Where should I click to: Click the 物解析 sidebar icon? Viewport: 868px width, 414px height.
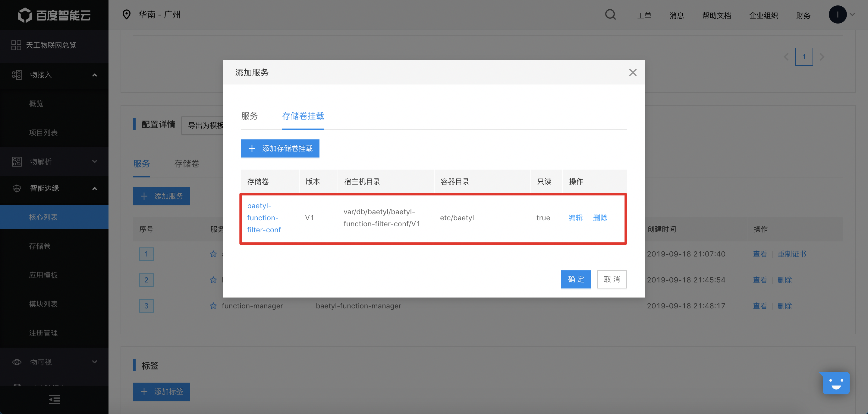pyautogui.click(x=17, y=162)
